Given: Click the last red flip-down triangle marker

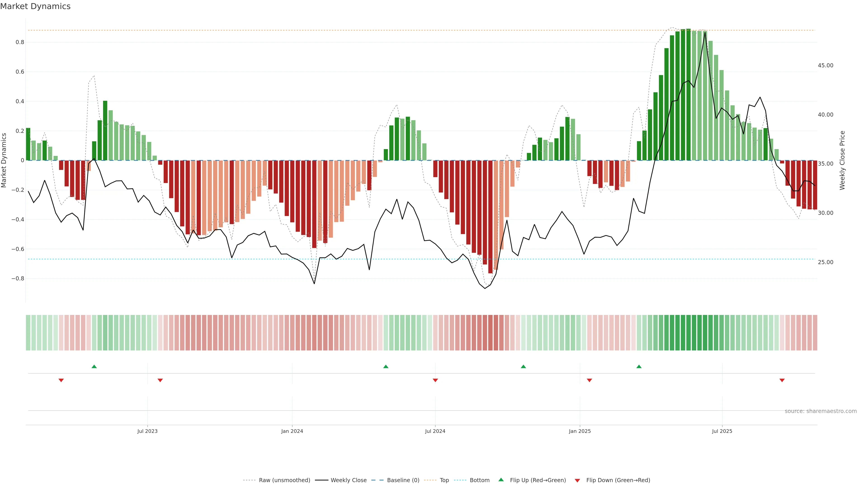Looking at the screenshot, I should pyautogui.click(x=782, y=380).
